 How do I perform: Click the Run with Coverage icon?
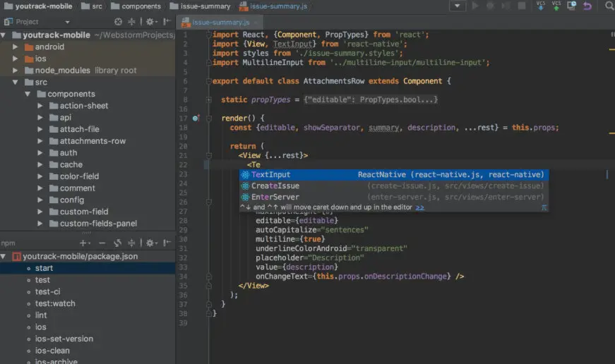point(506,6)
